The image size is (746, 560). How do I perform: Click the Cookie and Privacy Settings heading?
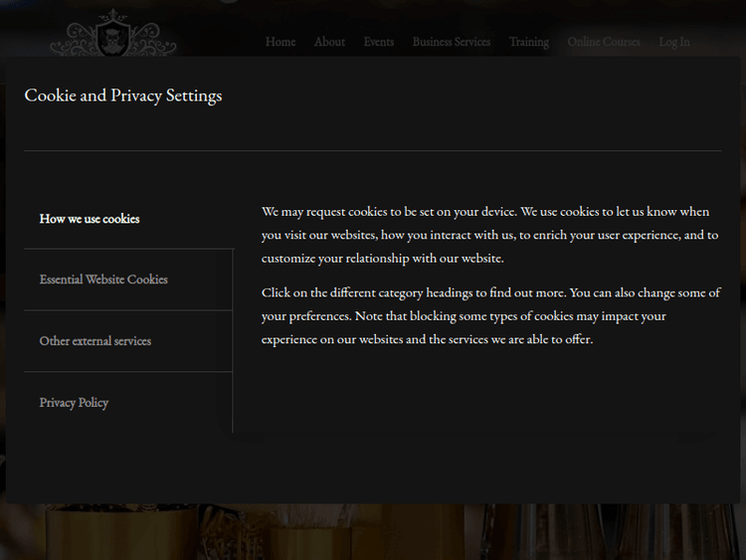pyautogui.click(x=123, y=96)
